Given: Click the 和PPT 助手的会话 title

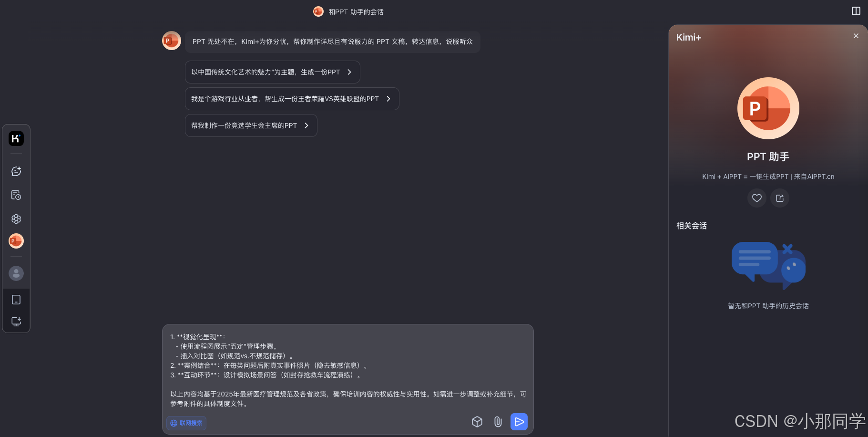Looking at the screenshot, I should tap(356, 12).
